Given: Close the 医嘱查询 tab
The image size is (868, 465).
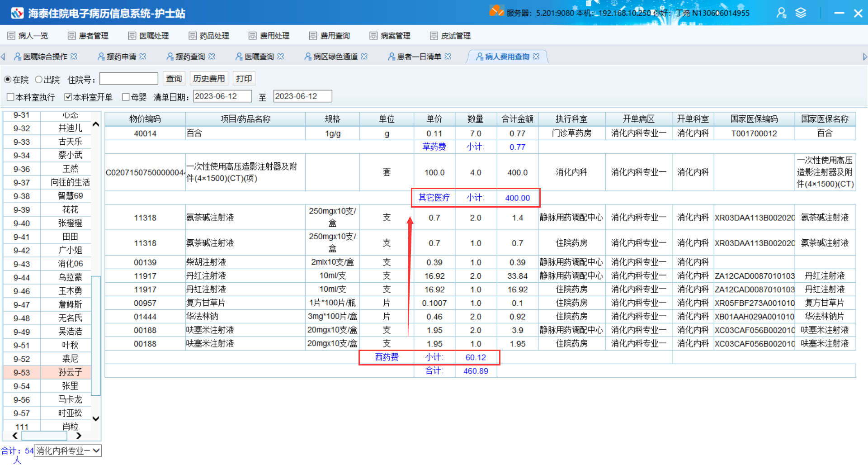Looking at the screenshot, I should coord(281,57).
